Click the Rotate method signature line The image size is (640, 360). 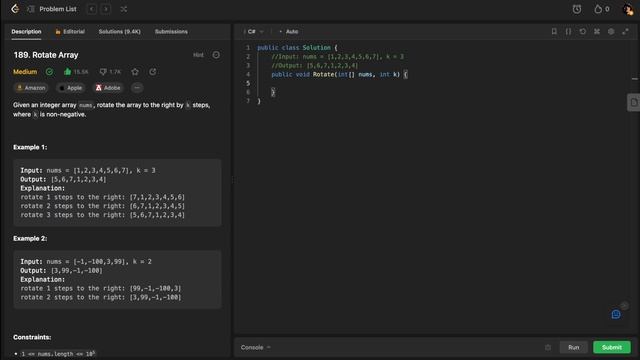339,74
